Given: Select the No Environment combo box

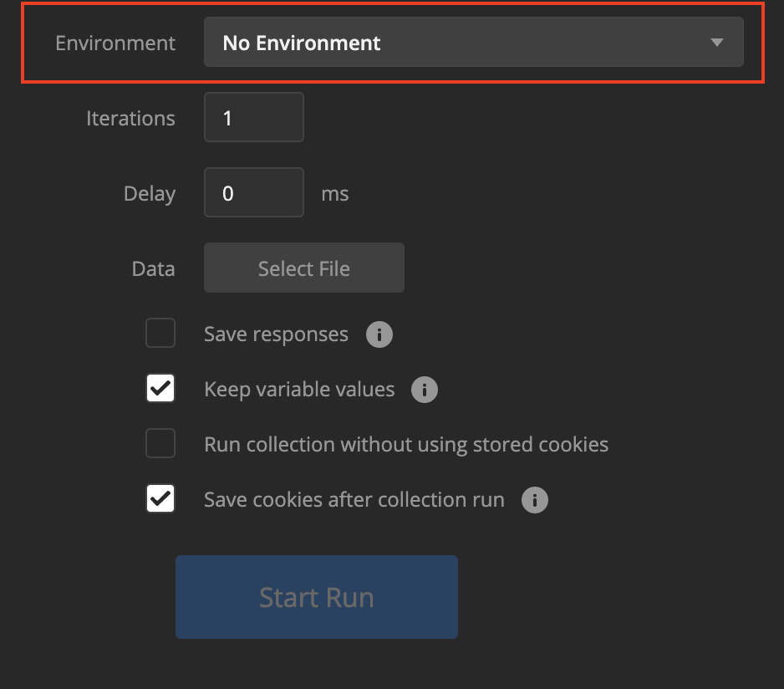Looking at the screenshot, I should [x=473, y=41].
